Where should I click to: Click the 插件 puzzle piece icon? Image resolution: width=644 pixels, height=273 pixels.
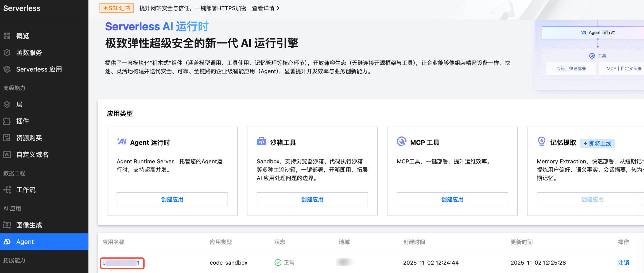[x=7, y=121]
